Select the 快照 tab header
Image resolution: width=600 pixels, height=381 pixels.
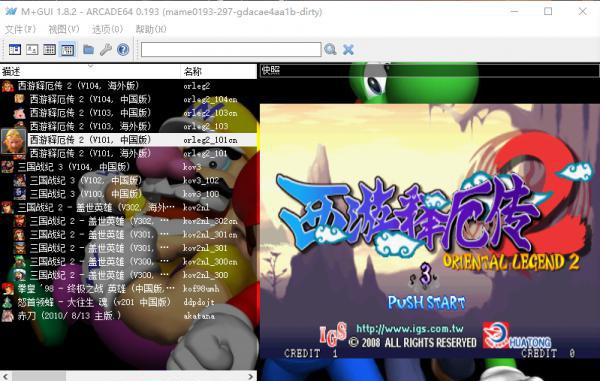click(271, 70)
